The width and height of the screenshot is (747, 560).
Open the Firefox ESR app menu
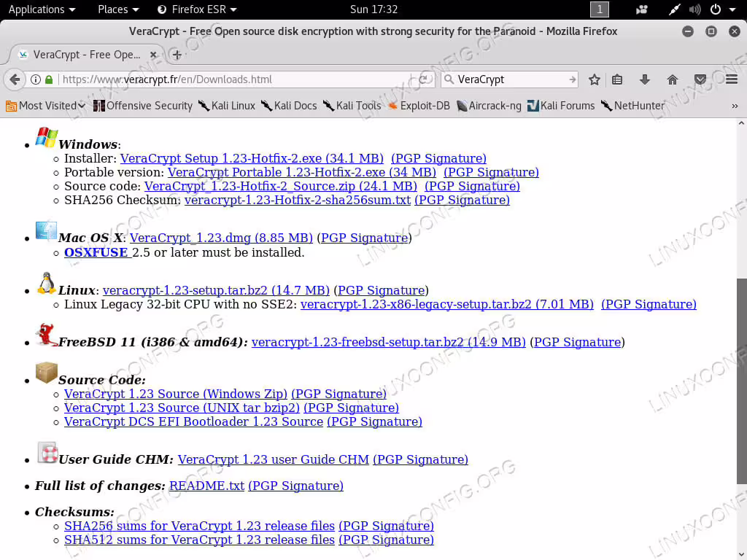coord(197,9)
